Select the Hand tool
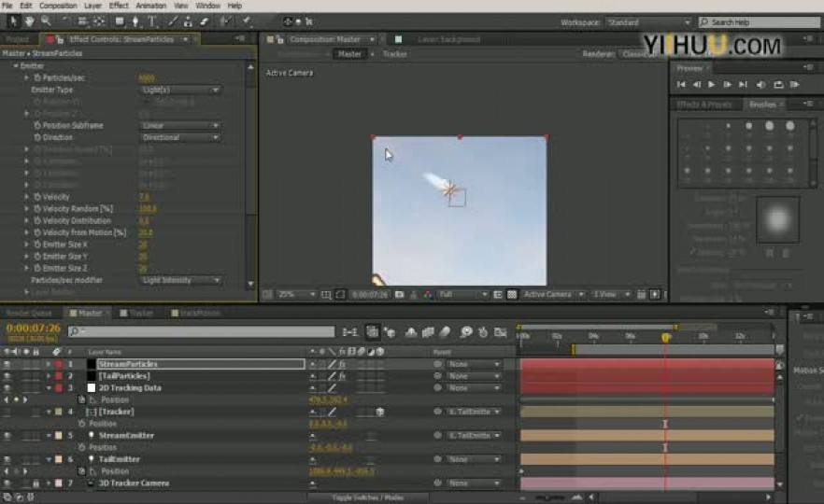 click(x=30, y=21)
